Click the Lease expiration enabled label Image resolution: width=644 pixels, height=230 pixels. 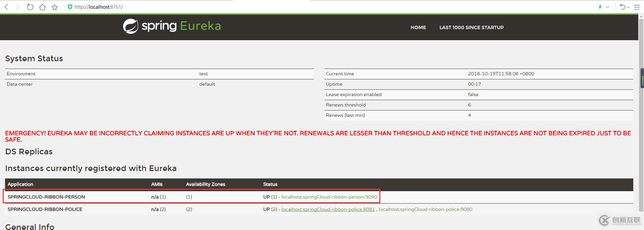click(x=354, y=94)
